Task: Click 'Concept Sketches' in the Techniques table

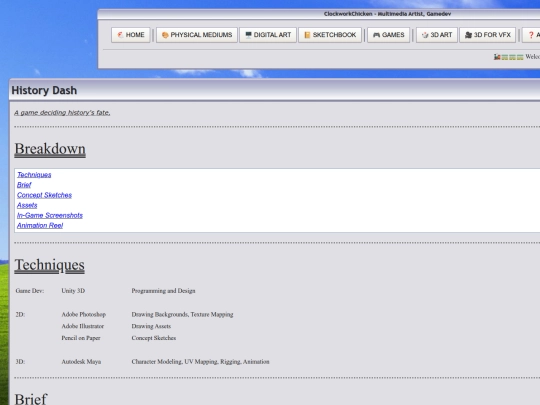Action: (154, 338)
